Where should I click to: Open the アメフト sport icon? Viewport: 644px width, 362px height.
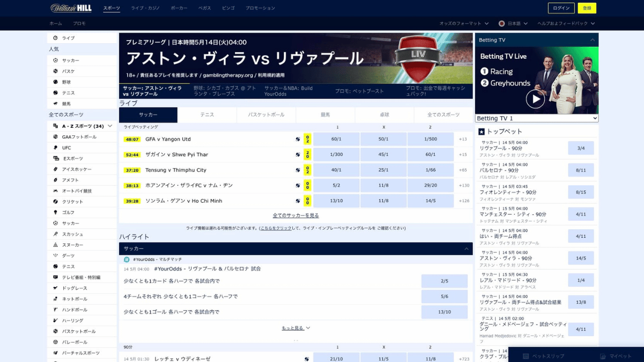(56, 180)
